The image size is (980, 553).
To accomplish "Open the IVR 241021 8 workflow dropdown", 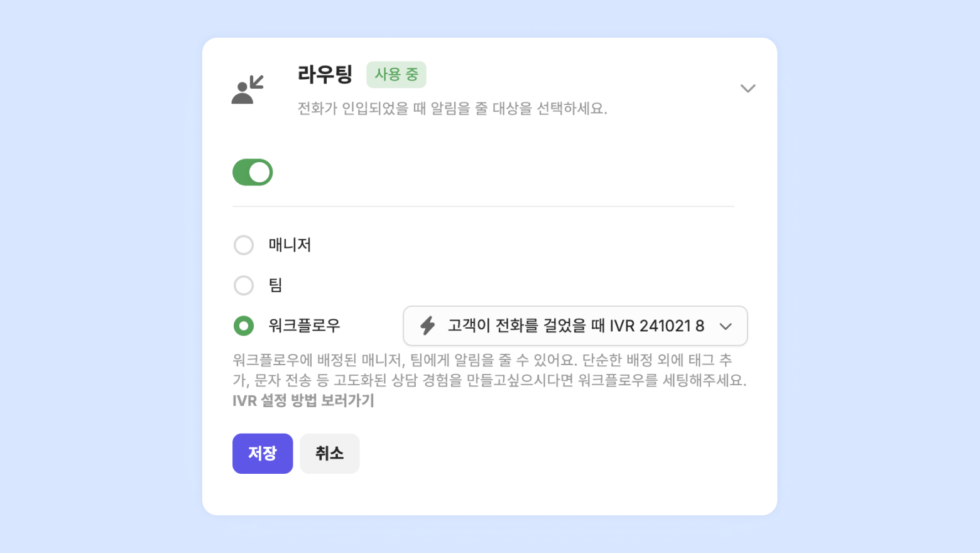I will coord(575,326).
